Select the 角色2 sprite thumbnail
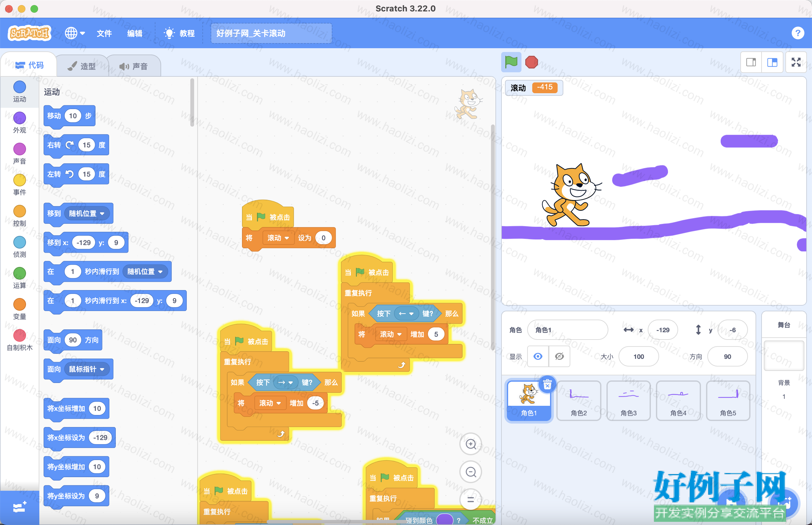The width and height of the screenshot is (812, 525). click(x=579, y=400)
